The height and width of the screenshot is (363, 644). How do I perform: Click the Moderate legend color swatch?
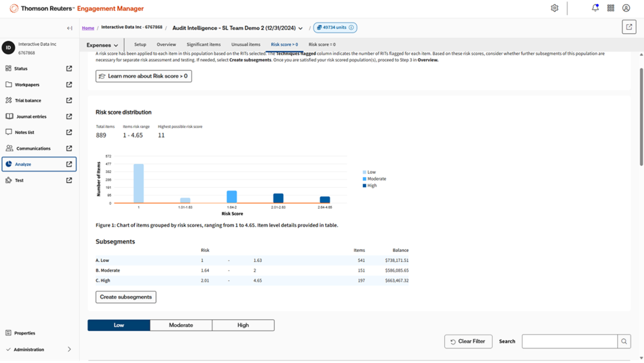tap(365, 179)
